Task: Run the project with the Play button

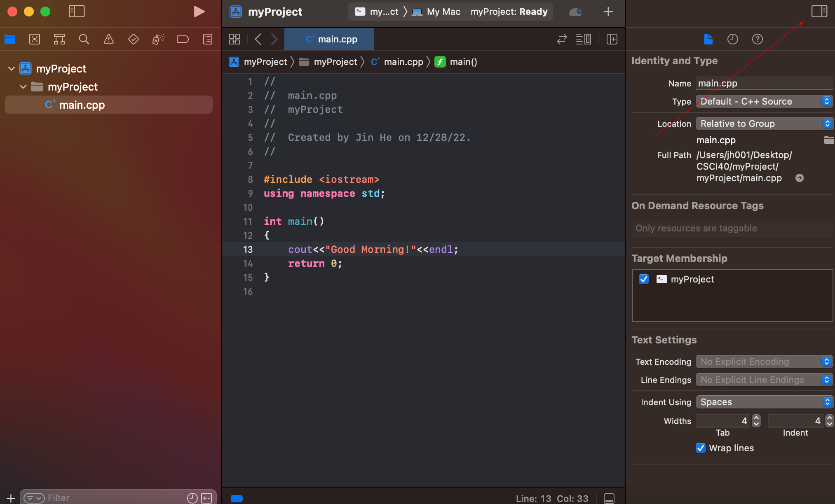Action: click(199, 12)
